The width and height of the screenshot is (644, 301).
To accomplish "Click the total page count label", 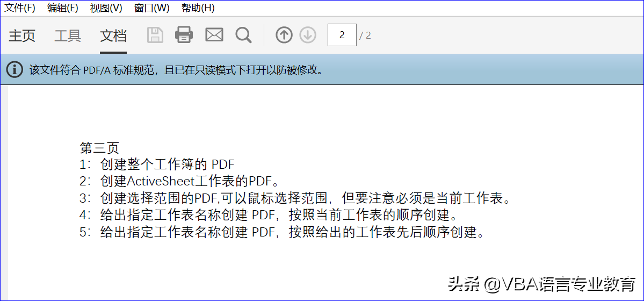I will (x=365, y=36).
